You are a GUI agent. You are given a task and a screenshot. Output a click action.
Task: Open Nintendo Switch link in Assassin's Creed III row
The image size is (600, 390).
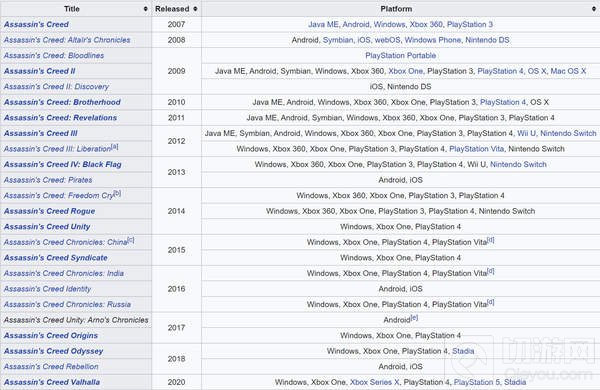pos(568,133)
